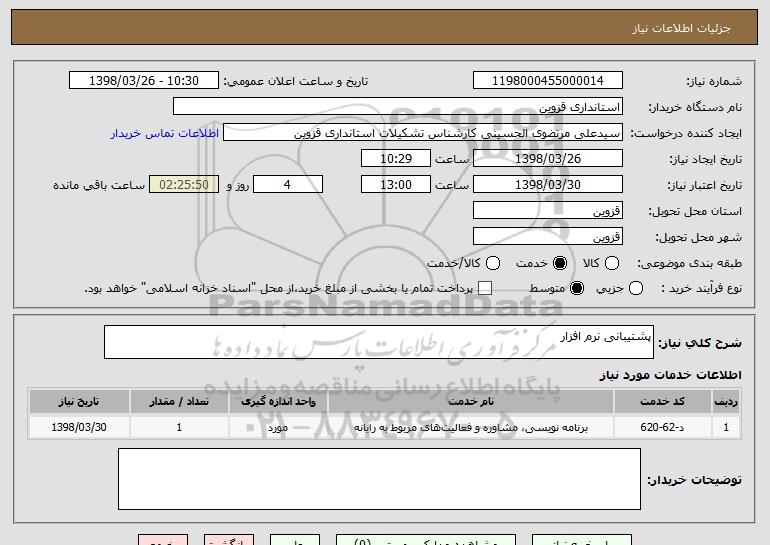Click the attachments button showing (0)

[426, 540]
